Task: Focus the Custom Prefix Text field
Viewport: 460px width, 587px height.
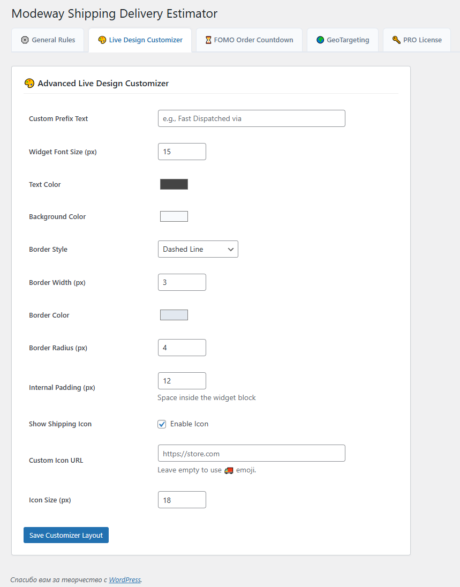Action: click(252, 118)
